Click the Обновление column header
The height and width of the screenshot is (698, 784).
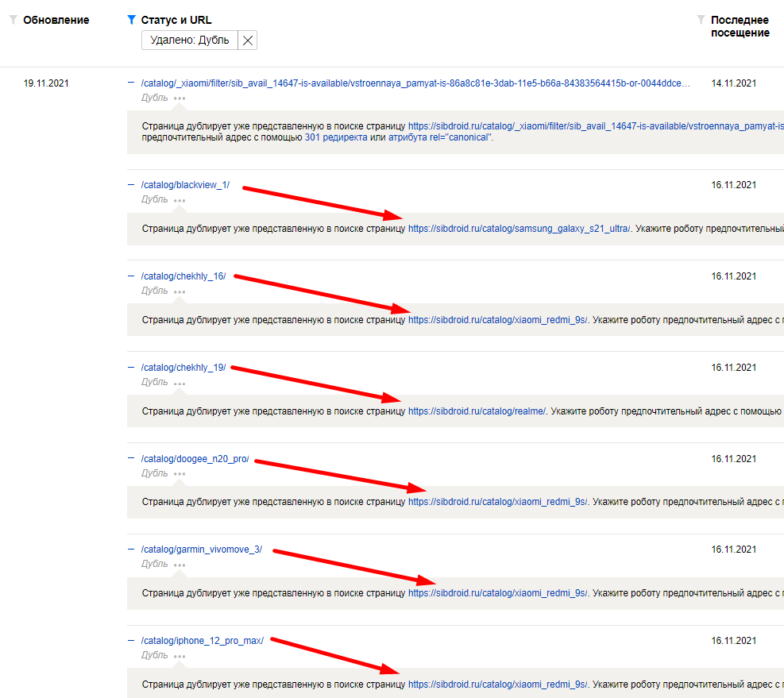56,21
